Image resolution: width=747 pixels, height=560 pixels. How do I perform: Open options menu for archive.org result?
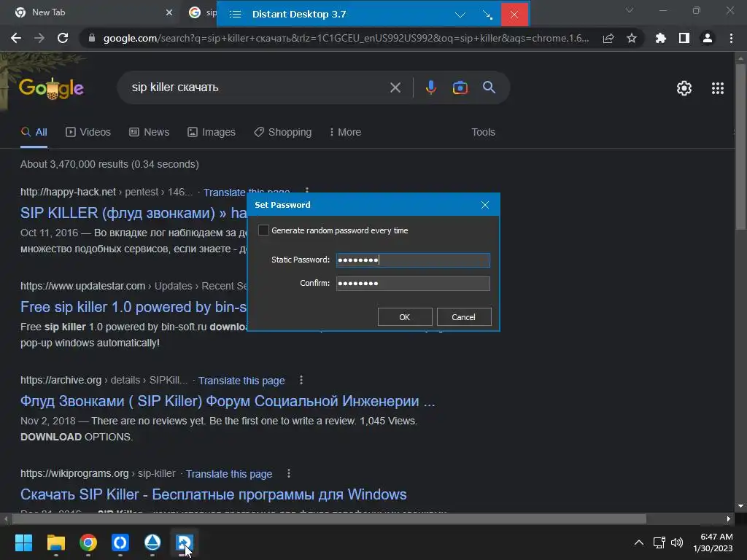tap(301, 380)
